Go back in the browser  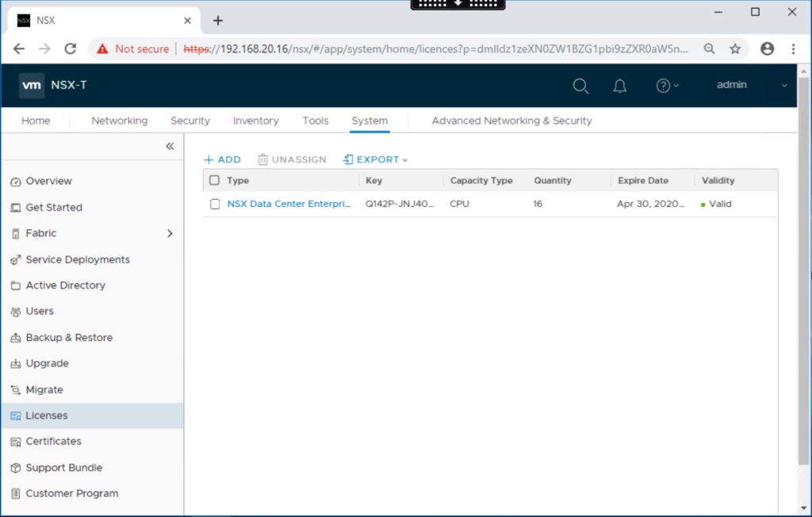pos(19,48)
